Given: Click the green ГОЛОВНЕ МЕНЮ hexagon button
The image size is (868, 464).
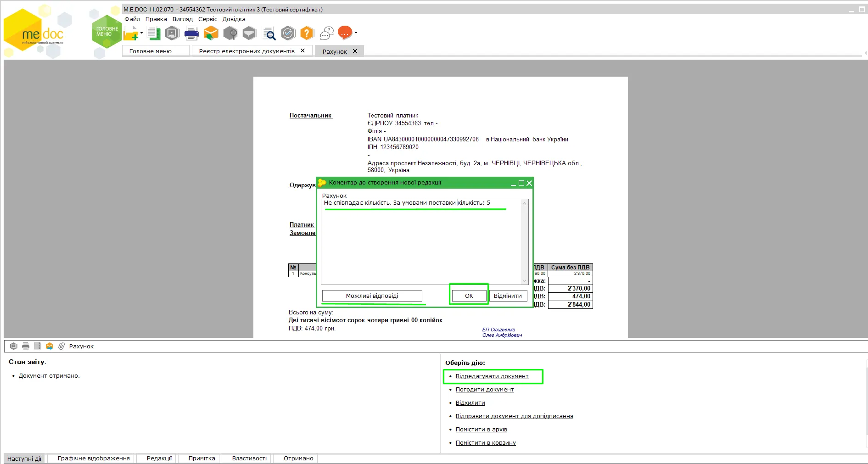Looking at the screenshot, I should [106, 32].
